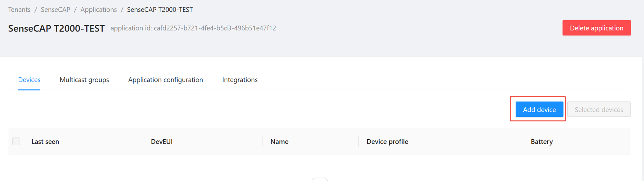Image resolution: width=644 pixels, height=181 pixels.
Task: Switch to Multicast groups tab
Action: (x=84, y=80)
